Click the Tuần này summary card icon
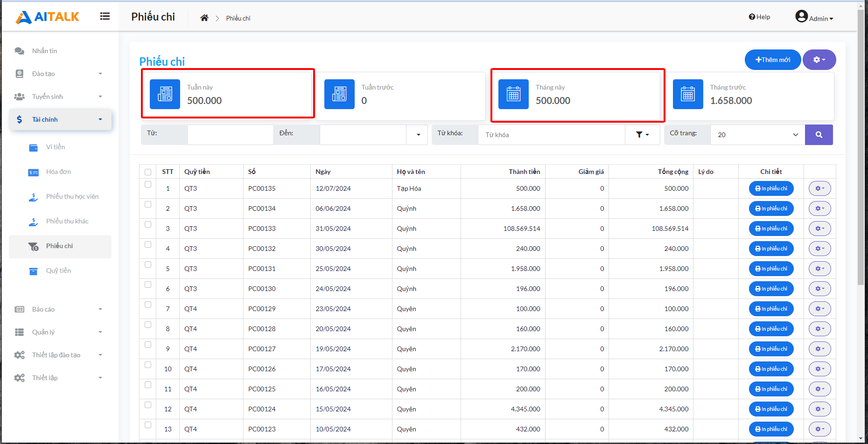Viewport: 868px width, 444px height. pyautogui.click(x=165, y=94)
